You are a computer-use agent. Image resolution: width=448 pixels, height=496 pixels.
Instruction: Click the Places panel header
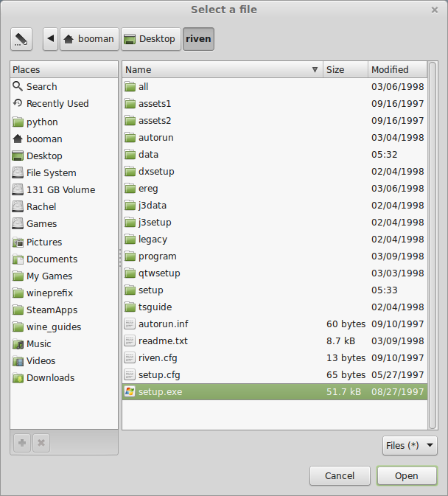tap(64, 69)
